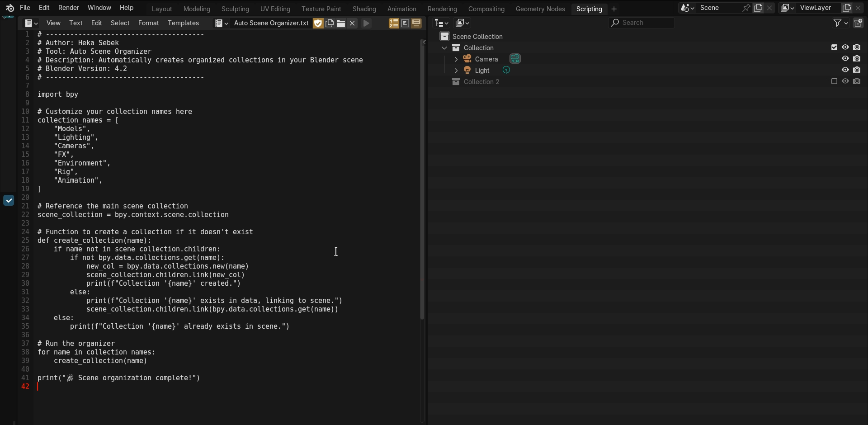
Task: Open the Window menu
Action: (x=99, y=8)
